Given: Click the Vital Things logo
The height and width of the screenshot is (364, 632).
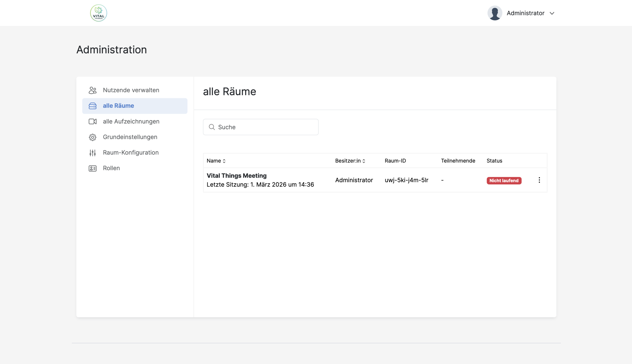Looking at the screenshot, I should [x=99, y=13].
